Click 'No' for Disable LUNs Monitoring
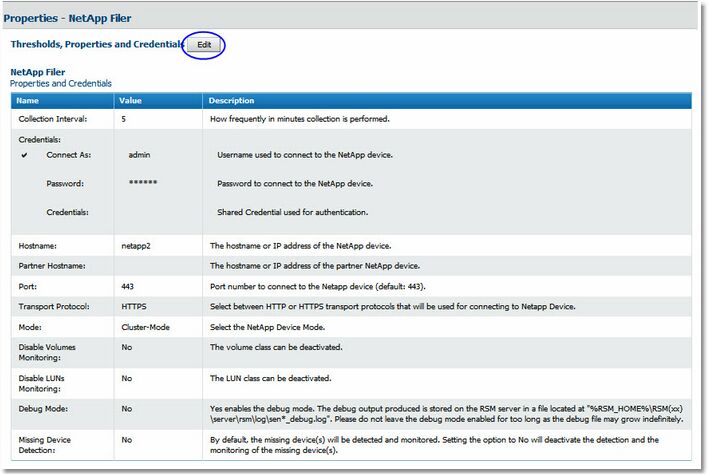This screenshot has width=708, height=476. pos(126,378)
